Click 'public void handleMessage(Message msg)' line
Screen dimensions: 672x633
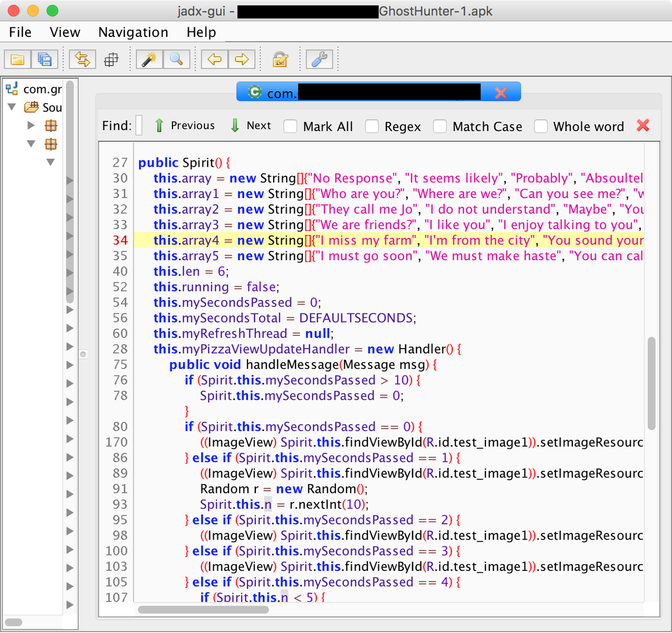303,364
